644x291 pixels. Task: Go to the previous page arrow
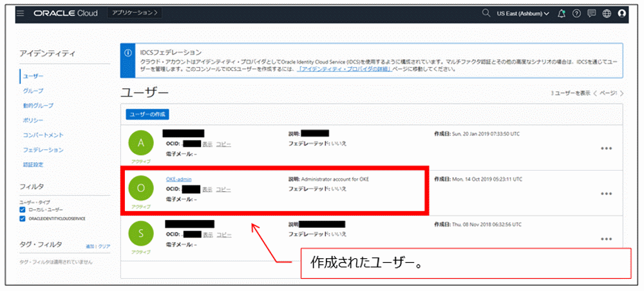pos(595,93)
